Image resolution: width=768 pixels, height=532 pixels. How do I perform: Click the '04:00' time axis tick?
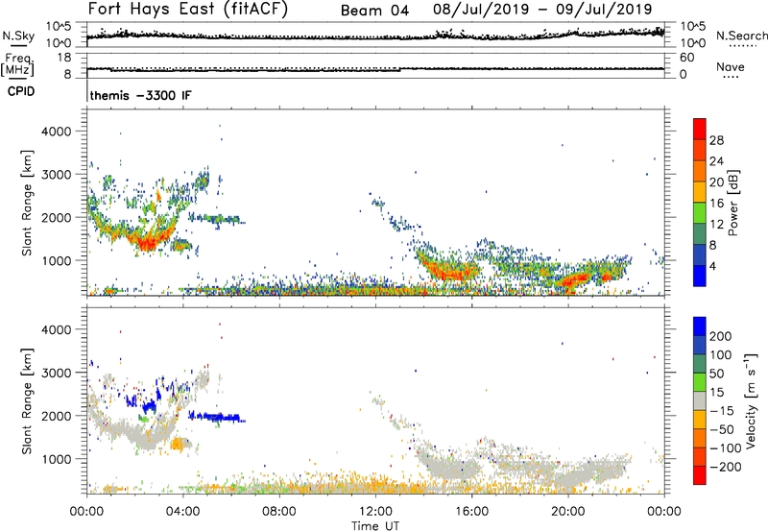[182, 512]
